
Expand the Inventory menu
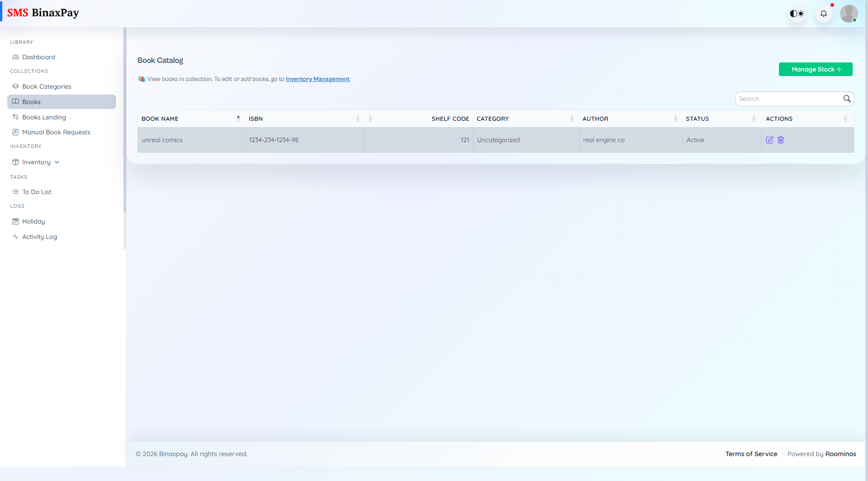[57, 162]
